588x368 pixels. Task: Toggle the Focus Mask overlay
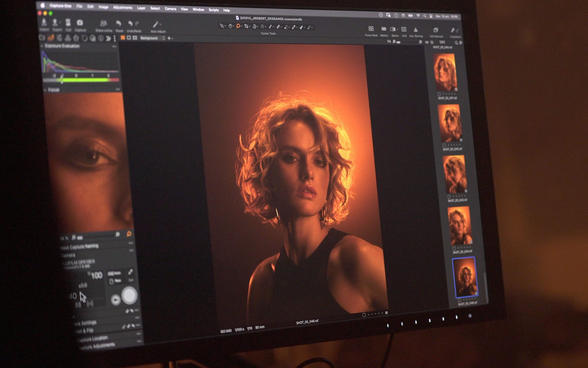tap(371, 29)
